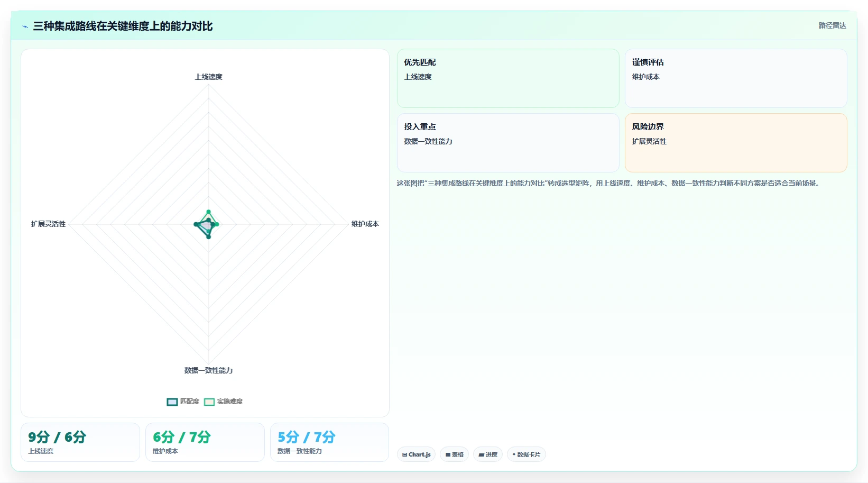Click the small icon beside the panel title

[25, 26]
